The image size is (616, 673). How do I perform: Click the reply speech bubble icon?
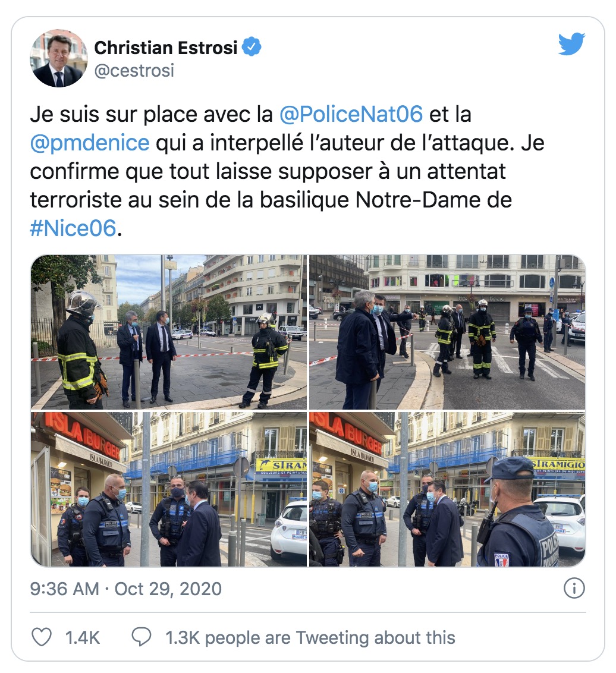pyautogui.click(x=142, y=637)
